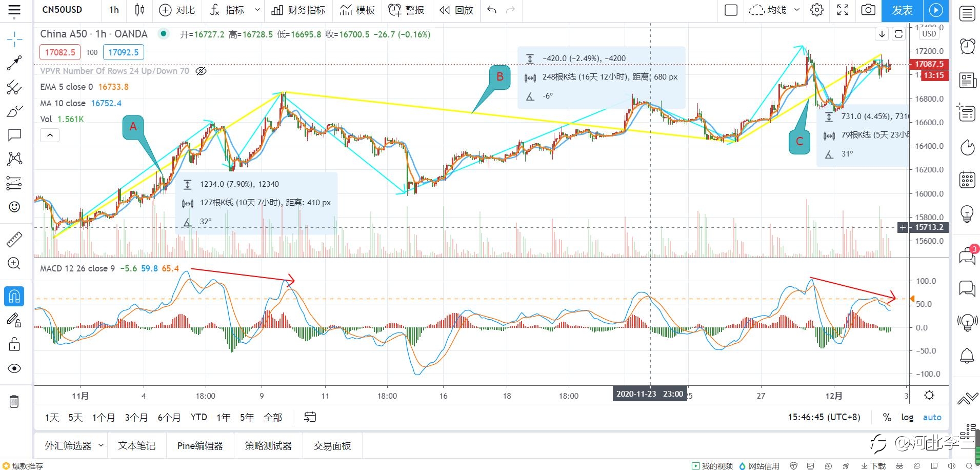This screenshot has width=980, height=470.
Task: Open candle chart style selector
Action: [139, 10]
